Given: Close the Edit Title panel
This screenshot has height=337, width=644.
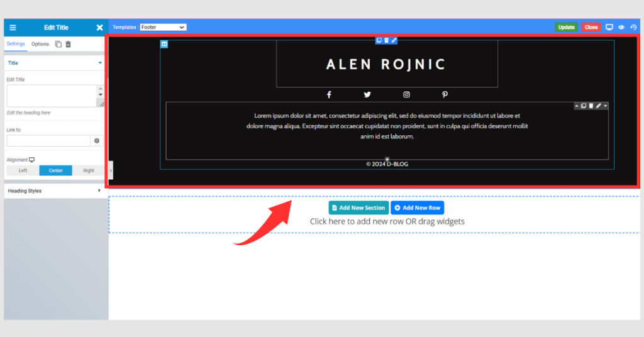Looking at the screenshot, I should click(99, 28).
